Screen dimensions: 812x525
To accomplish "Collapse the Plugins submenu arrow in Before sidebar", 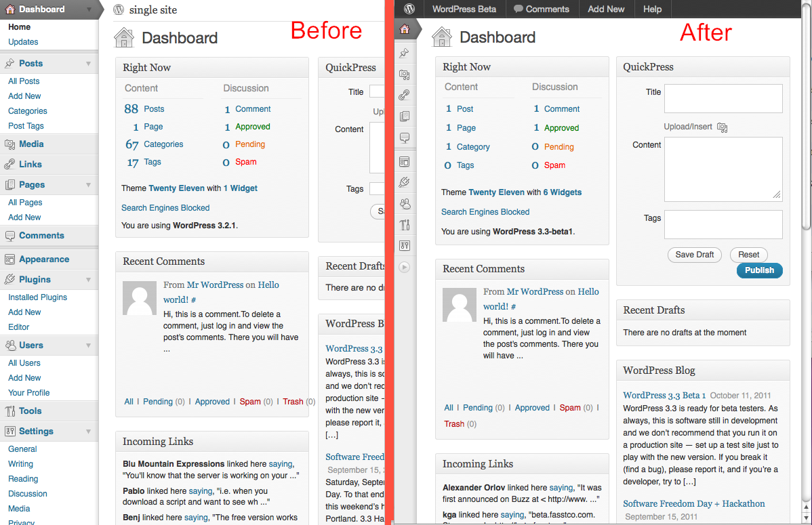I will click(x=89, y=280).
